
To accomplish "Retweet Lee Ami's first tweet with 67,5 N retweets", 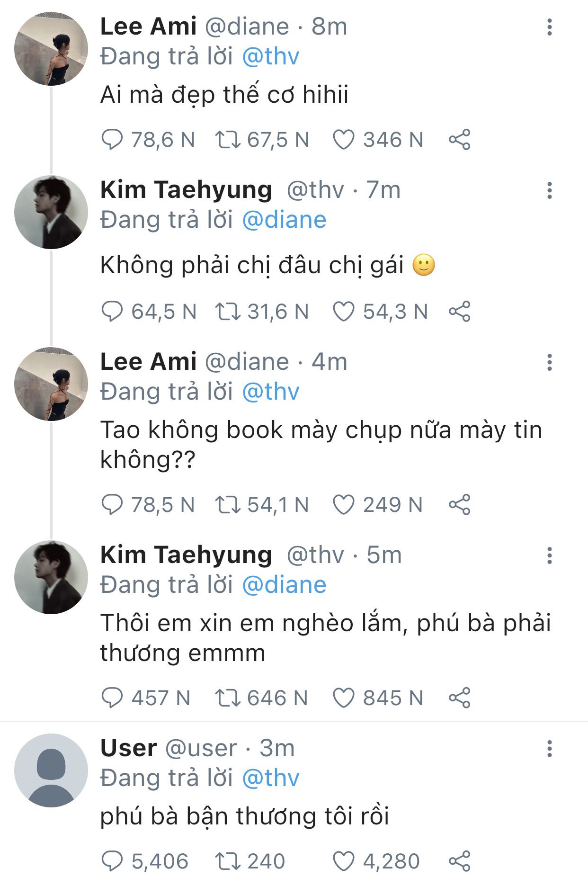I will click(228, 140).
